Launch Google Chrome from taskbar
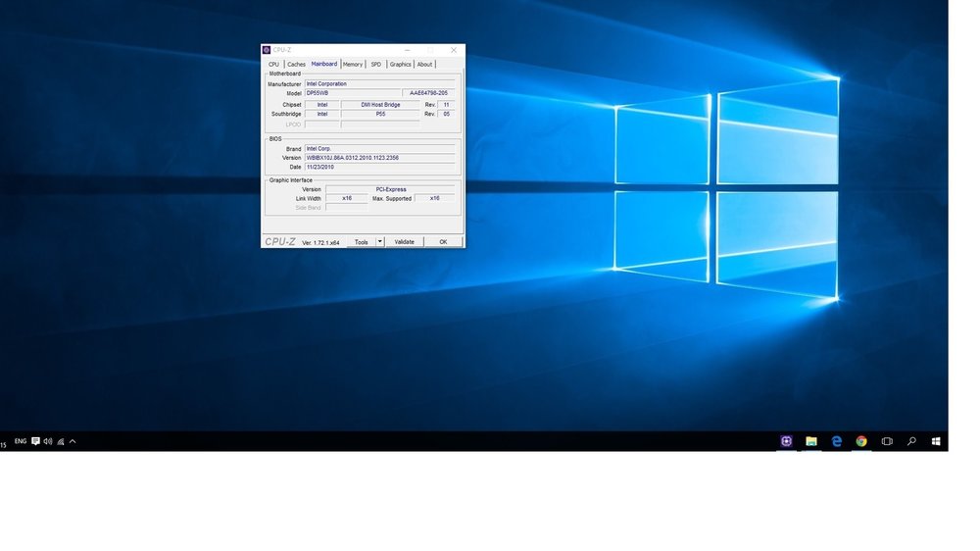Viewport: 980px width, 551px height. [861, 441]
